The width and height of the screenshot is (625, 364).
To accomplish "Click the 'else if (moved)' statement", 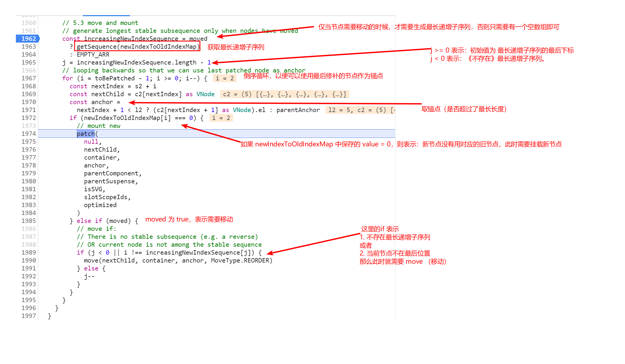I will coord(104,221).
